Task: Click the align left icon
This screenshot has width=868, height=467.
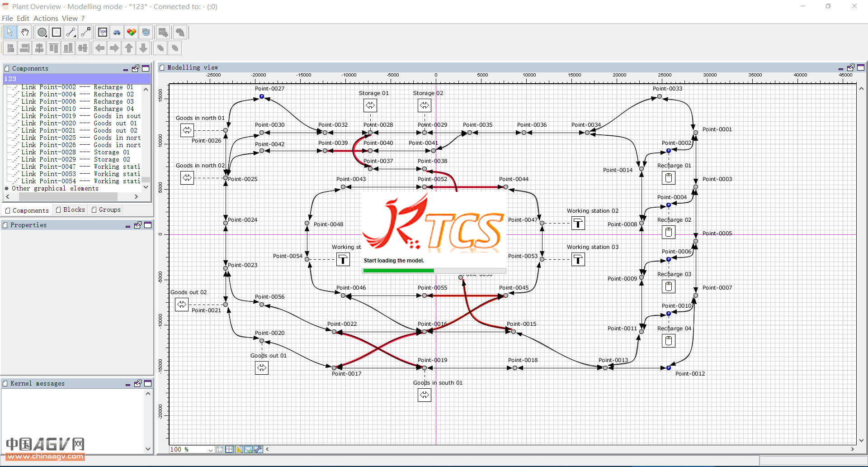Action: click(x=10, y=48)
